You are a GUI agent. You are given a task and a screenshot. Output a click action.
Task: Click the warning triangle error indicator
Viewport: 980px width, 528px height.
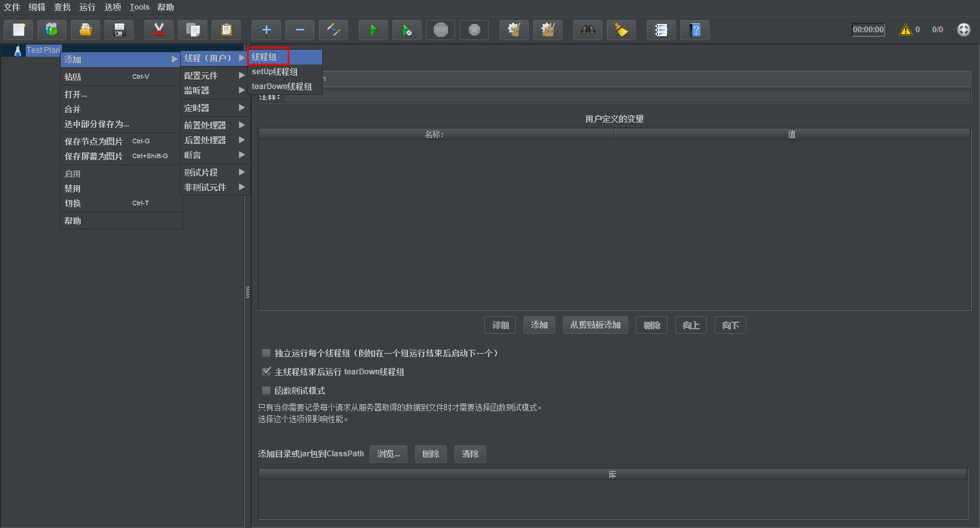pos(906,30)
